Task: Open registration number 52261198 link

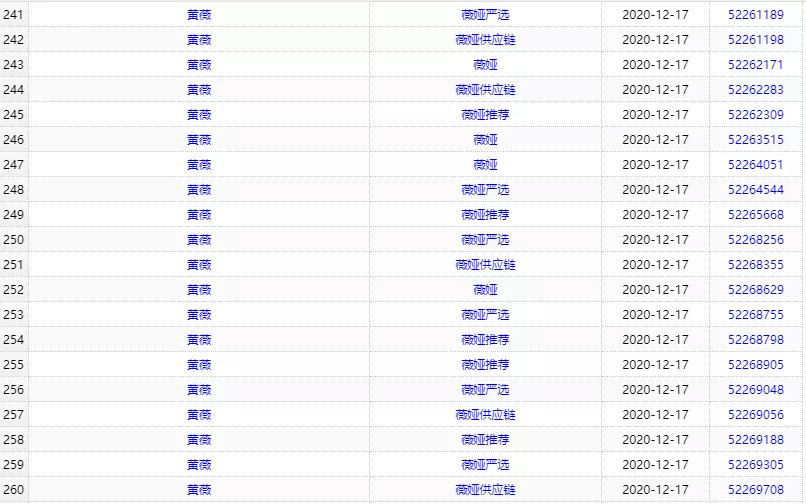Action: click(756, 40)
